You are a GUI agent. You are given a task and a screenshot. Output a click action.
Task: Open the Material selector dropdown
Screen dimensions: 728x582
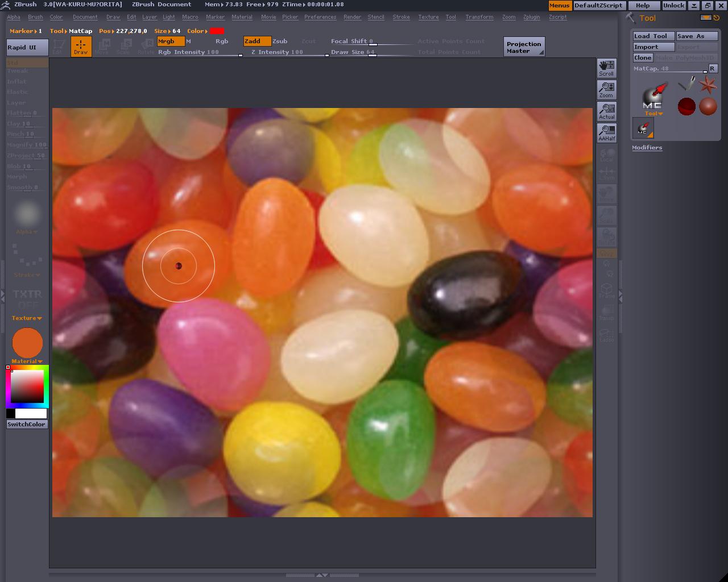pyautogui.click(x=27, y=361)
